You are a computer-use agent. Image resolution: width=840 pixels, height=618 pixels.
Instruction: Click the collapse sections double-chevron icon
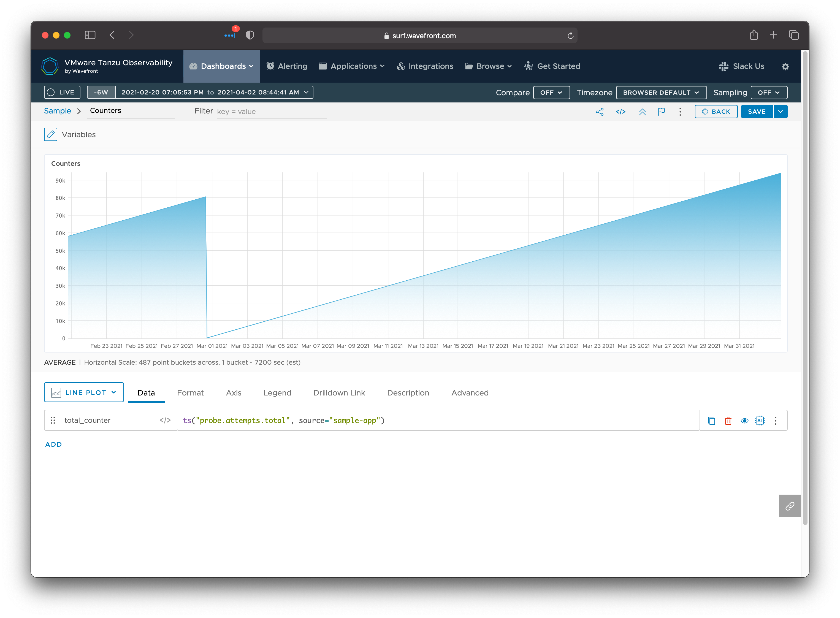[x=642, y=112]
